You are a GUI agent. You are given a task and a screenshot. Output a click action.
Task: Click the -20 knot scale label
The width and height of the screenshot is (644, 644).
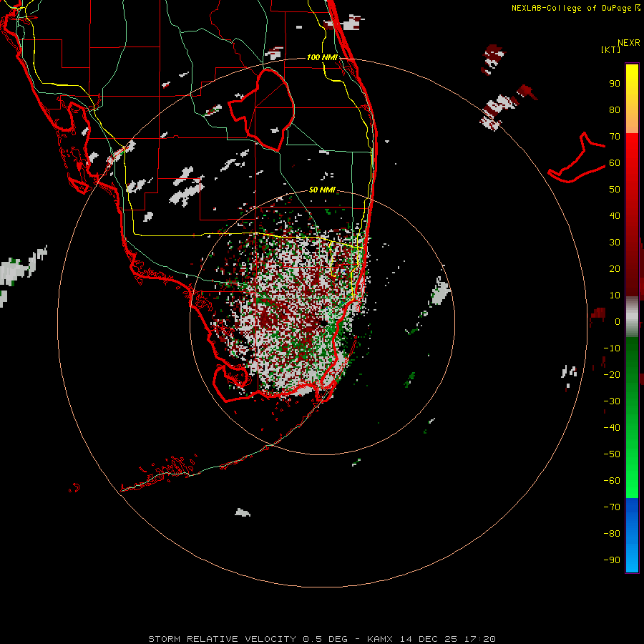612,375
